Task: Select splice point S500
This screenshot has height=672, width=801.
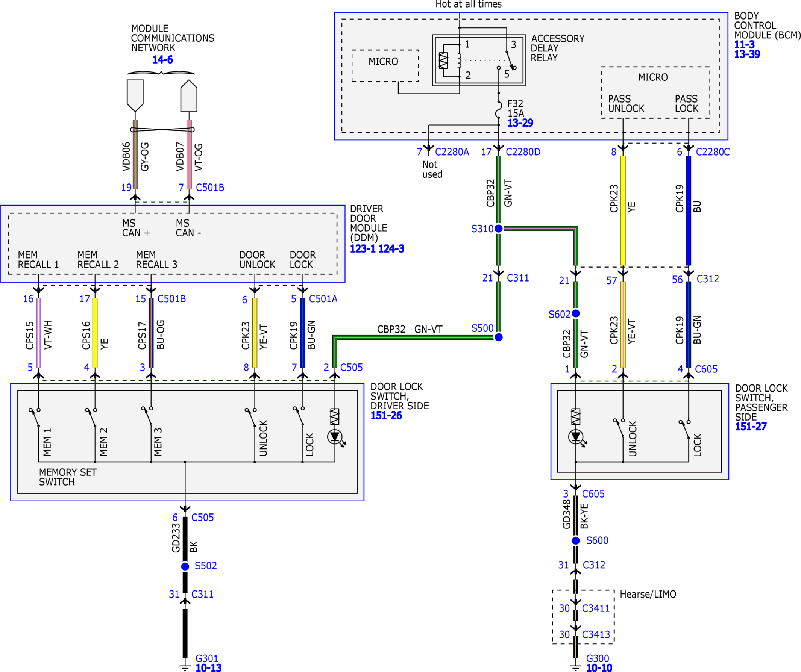Action: 499,337
